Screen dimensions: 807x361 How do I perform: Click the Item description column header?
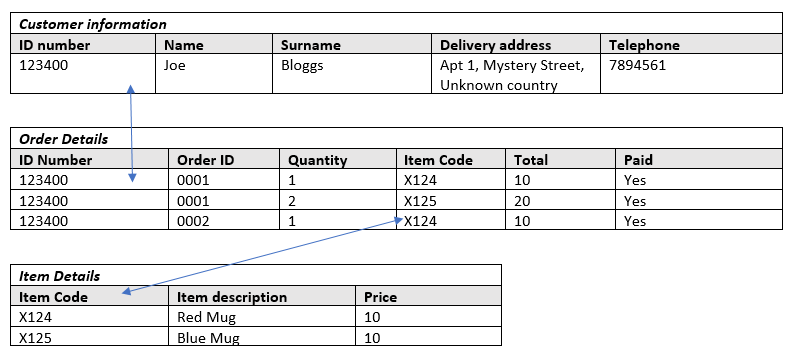coord(262,296)
